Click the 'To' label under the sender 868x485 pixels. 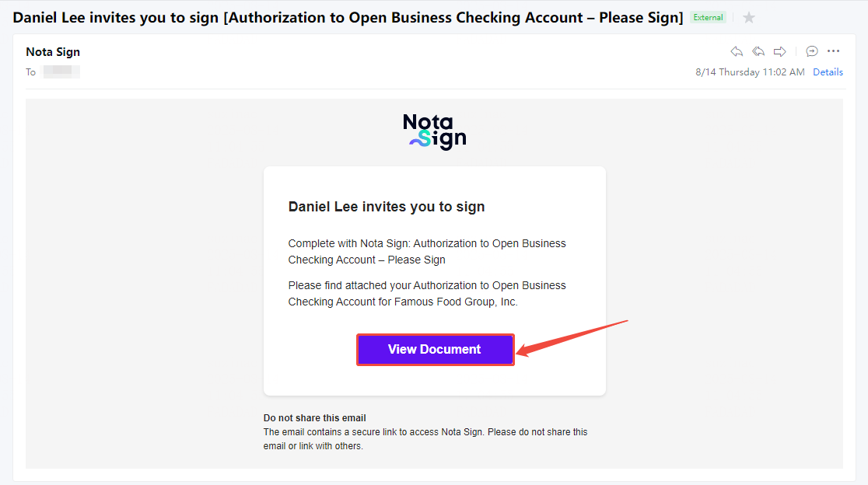point(31,72)
